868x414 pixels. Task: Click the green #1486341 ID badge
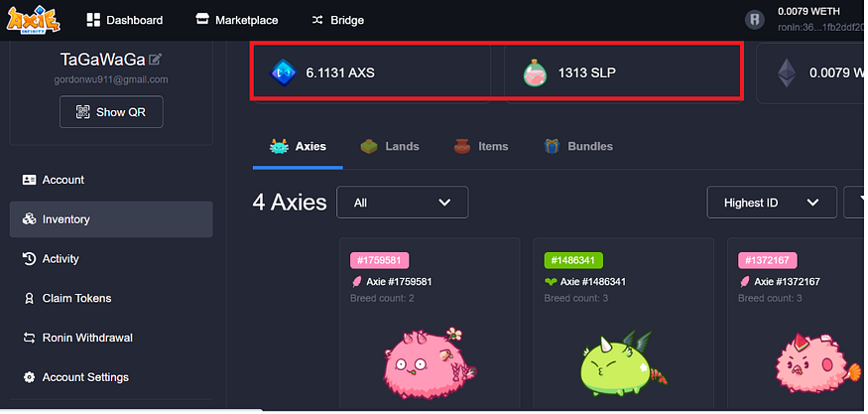573,260
